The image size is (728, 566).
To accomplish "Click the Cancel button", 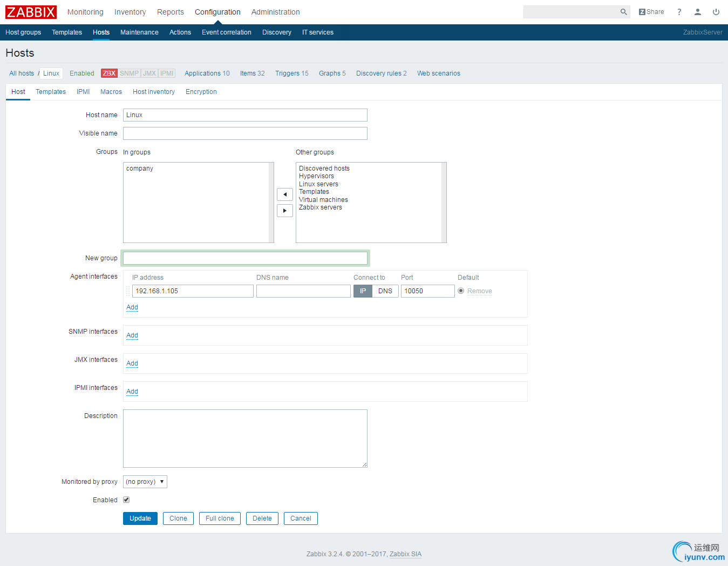I will click(x=301, y=518).
